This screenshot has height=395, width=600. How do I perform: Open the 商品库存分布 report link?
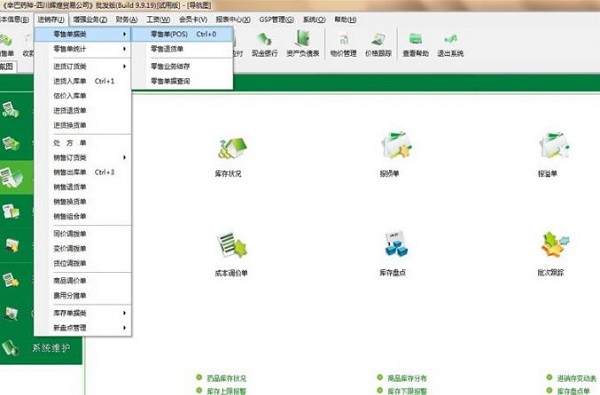point(407,378)
